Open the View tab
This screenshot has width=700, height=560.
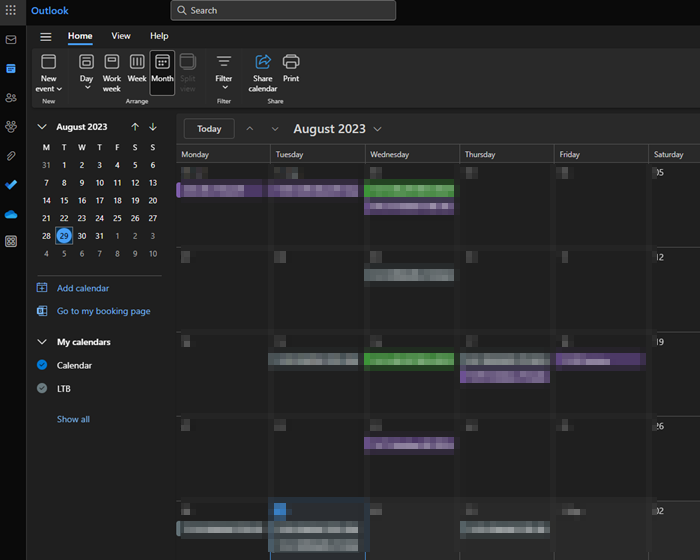coord(121,36)
